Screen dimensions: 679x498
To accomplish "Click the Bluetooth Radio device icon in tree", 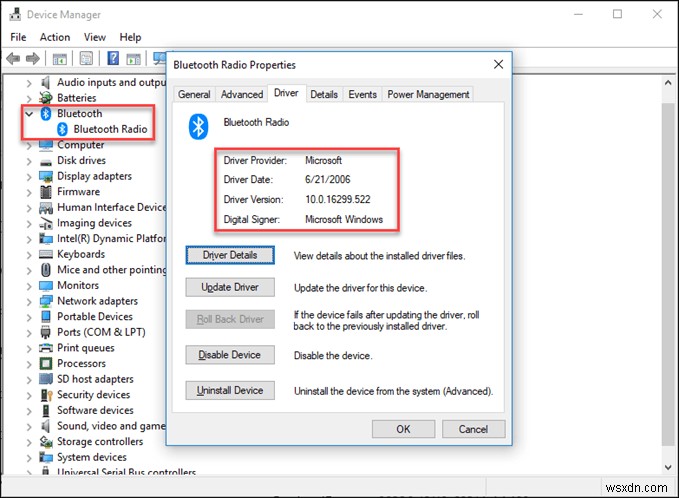I will tap(62, 129).
